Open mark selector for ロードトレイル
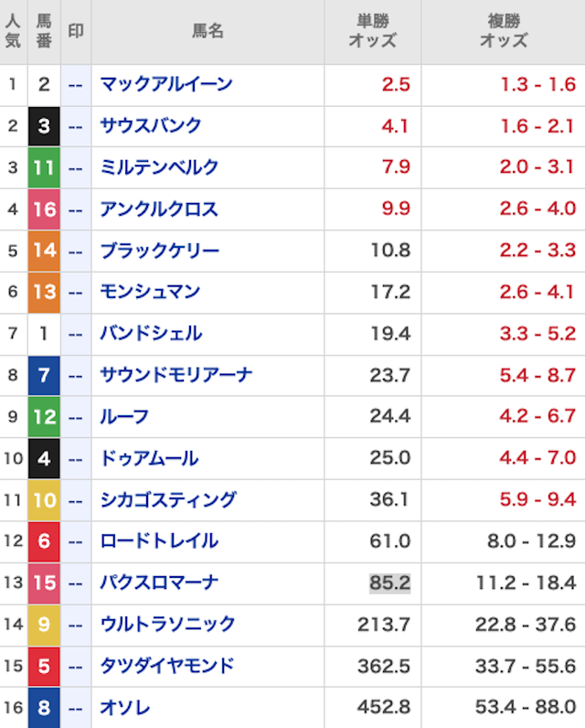 pyautogui.click(x=76, y=541)
